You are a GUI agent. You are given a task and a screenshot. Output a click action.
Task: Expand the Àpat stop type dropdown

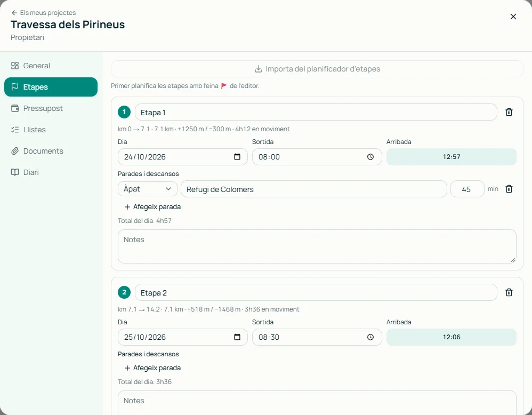point(148,189)
